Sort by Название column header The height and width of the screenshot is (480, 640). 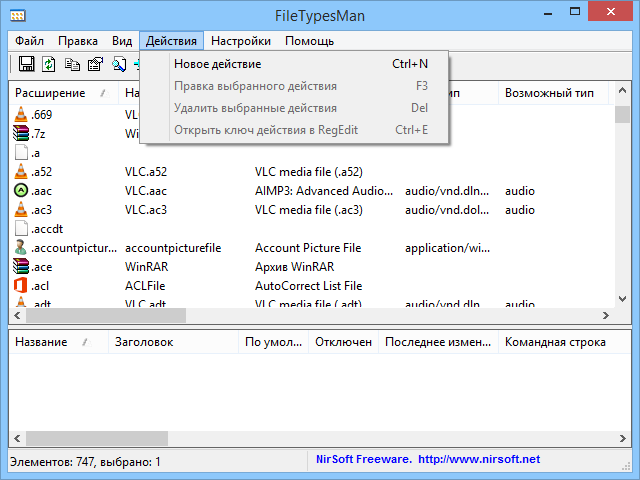tap(58, 342)
